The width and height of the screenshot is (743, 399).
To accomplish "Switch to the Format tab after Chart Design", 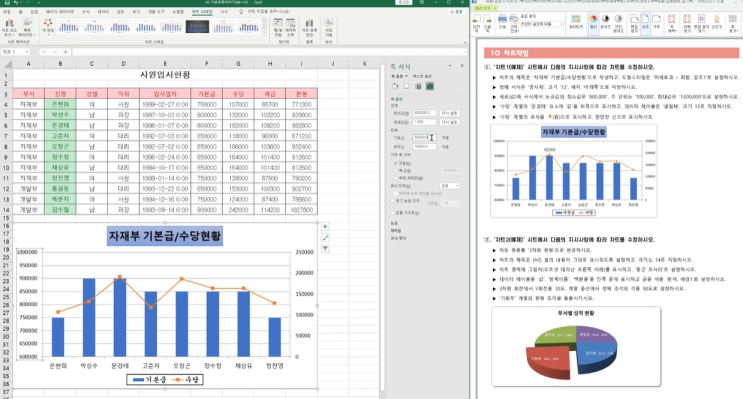I will tap(224, 12).
